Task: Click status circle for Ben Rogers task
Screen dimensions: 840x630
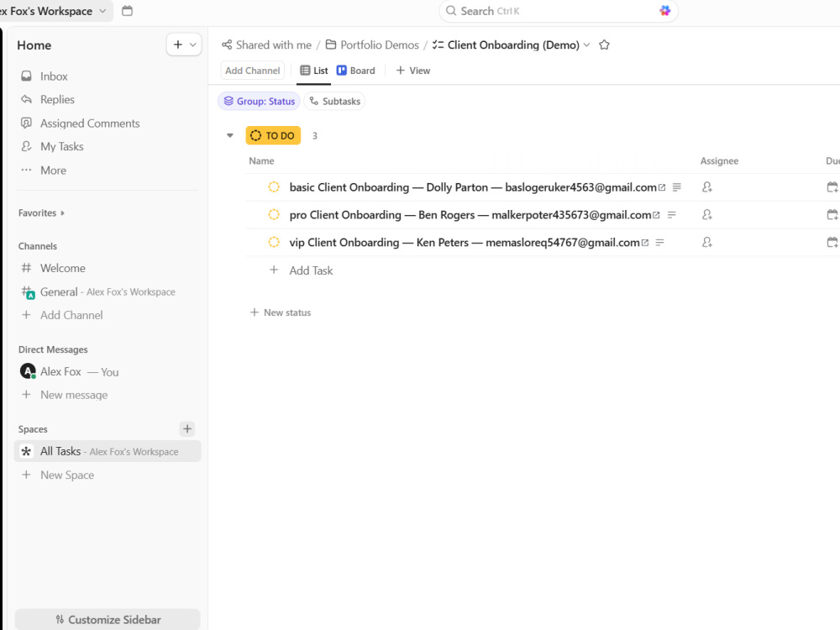Action: click(274, 215)
